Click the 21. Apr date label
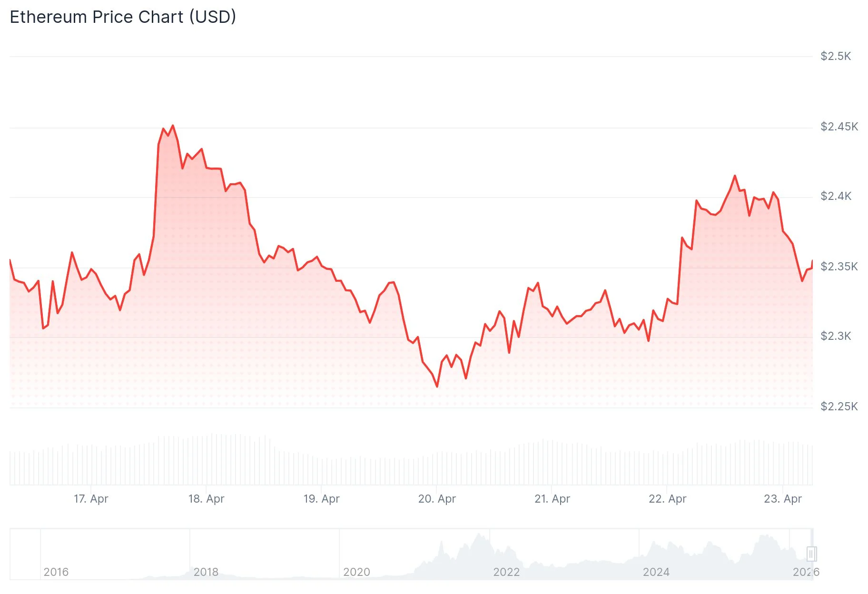868x594 pixels. (552, 499)
